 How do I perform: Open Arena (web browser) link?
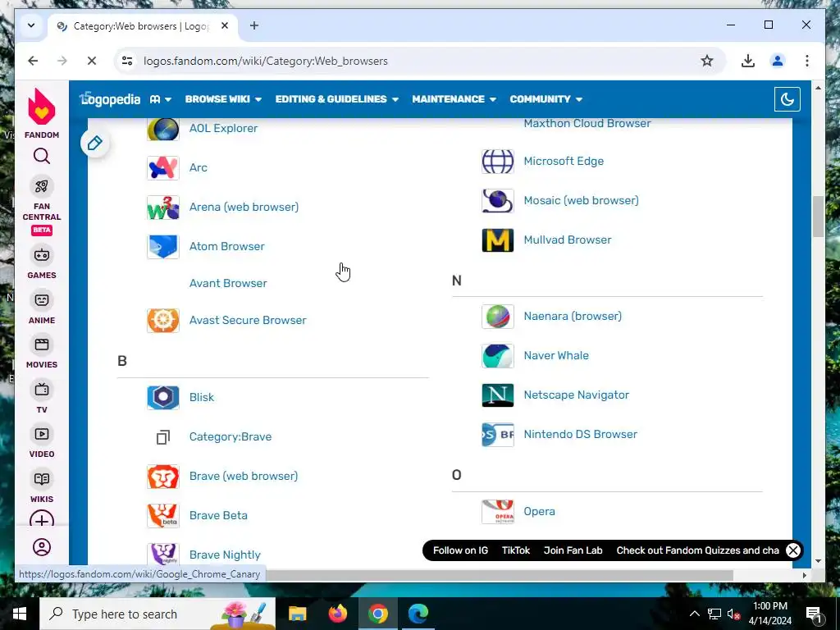[244, 208]
